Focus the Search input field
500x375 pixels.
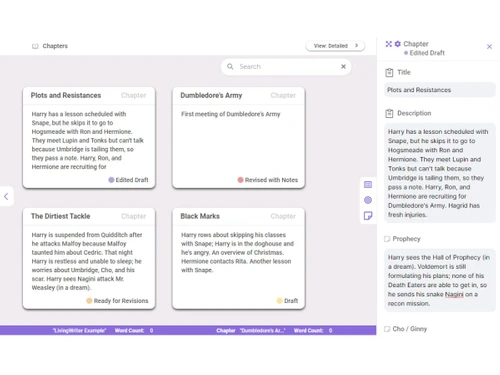[287, 66]
